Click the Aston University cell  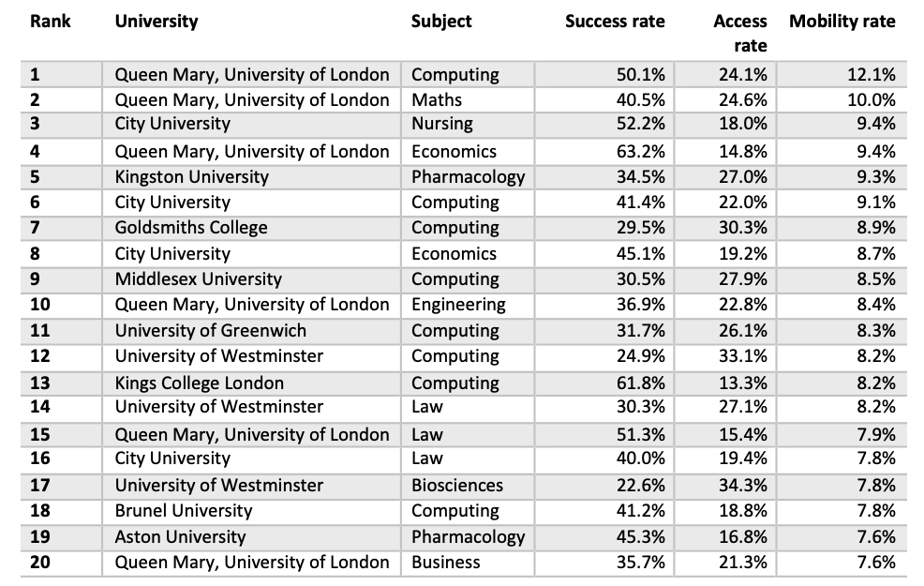180,537
